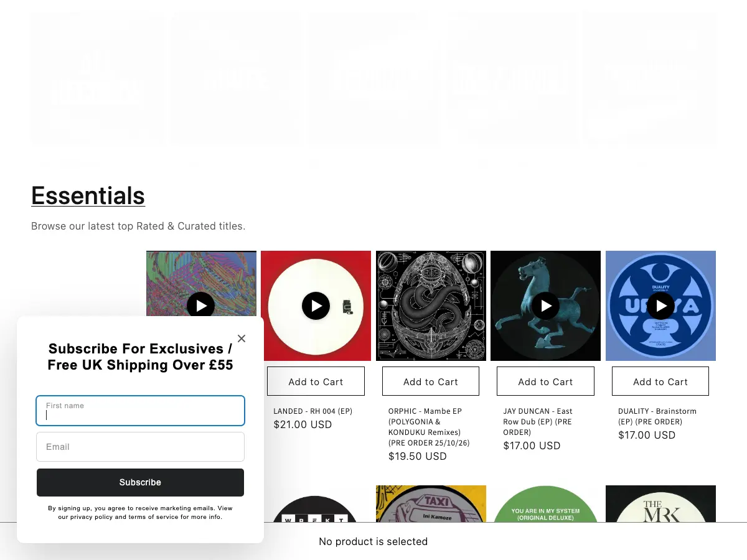Viewport: 747px width, 560px height.
Task: Open the Essentials heading link
Action: [x=88, y=195]
